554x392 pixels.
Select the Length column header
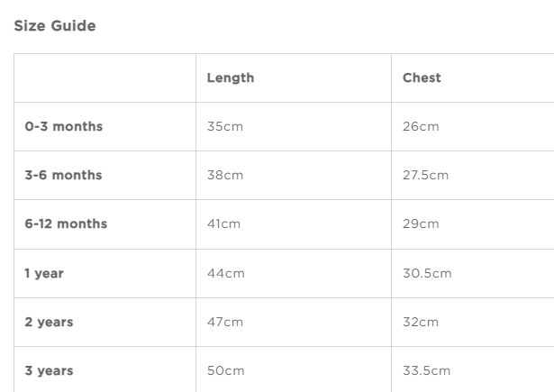231,77
